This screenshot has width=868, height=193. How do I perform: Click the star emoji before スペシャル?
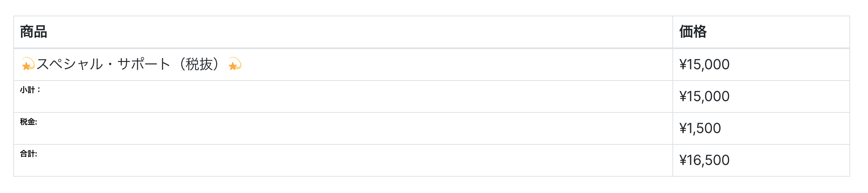coord(28,64)
